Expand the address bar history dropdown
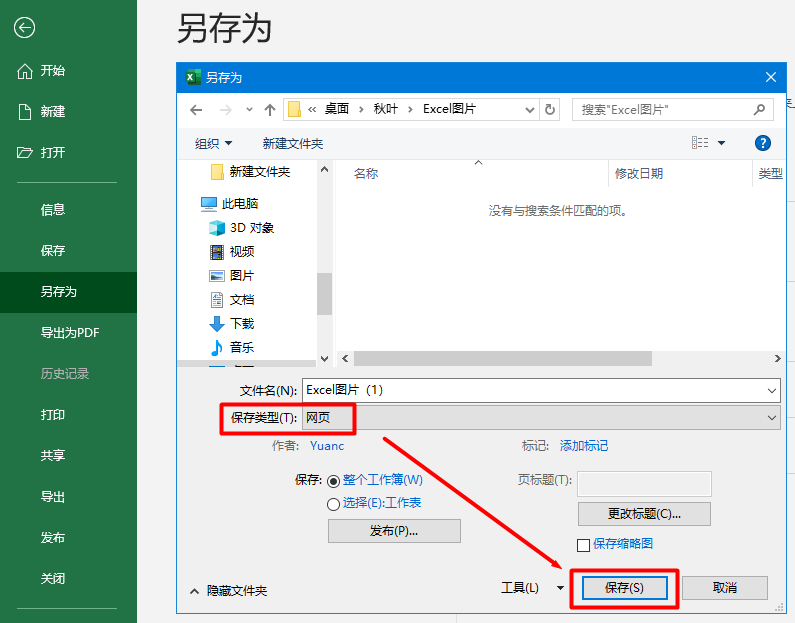The height and width of the screenshot is (623, 795). [529, 110]
